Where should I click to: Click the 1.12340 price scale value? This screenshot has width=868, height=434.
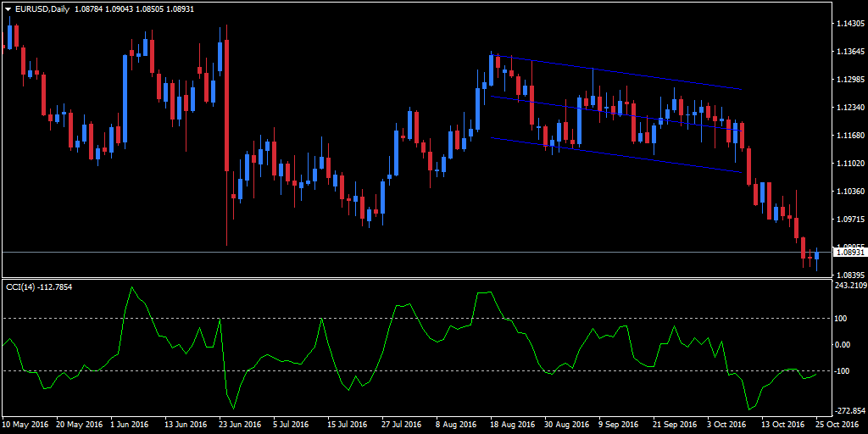point(851,108)
